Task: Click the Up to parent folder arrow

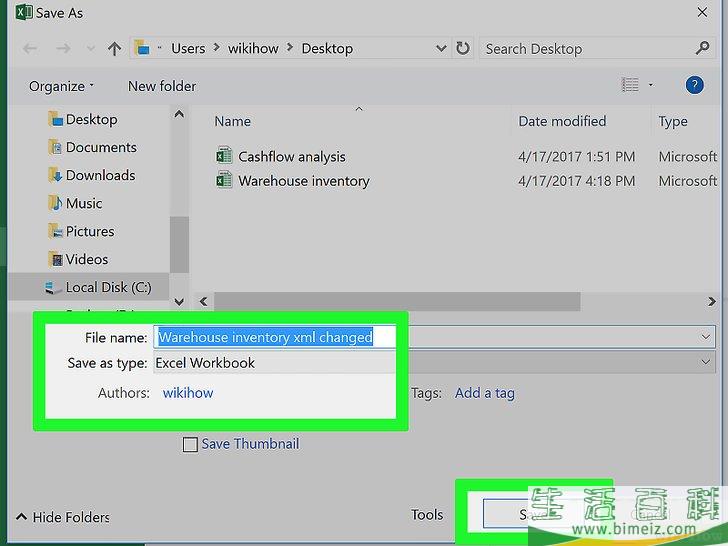Action: (x=114, y=48)
